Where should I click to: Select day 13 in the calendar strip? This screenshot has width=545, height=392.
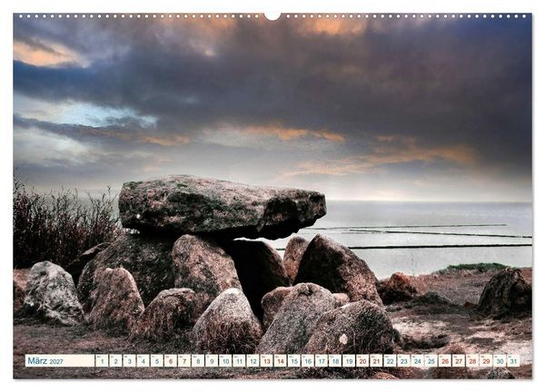pyautogui.click(x=266, y=360)
